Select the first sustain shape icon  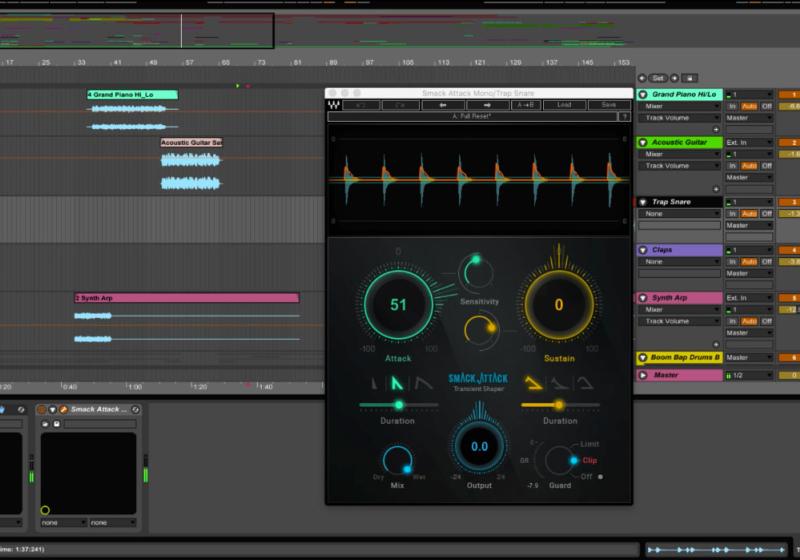click(533, 383)
